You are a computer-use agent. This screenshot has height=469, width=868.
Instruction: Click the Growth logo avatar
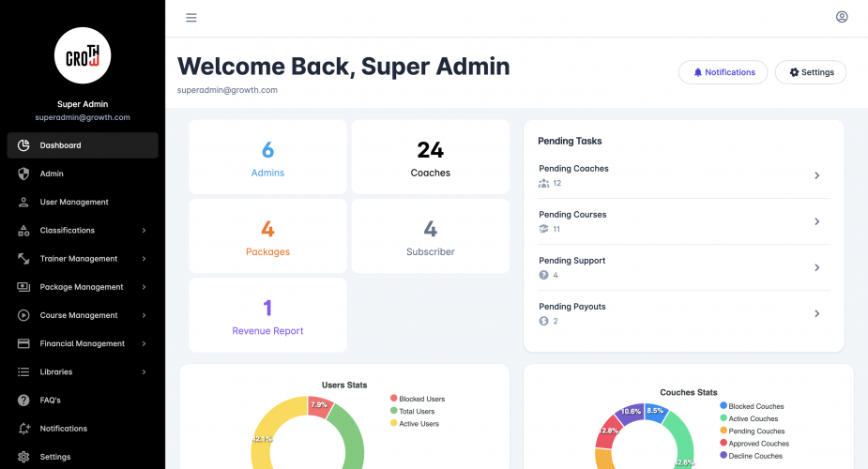click(x=83, y=55)
